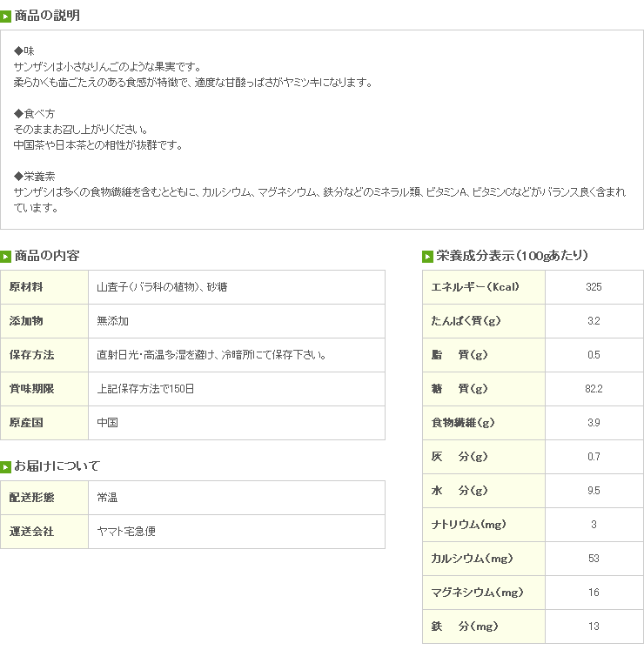Click the 配送形態 label cell

pyautogui.click(x=44, y=498)
